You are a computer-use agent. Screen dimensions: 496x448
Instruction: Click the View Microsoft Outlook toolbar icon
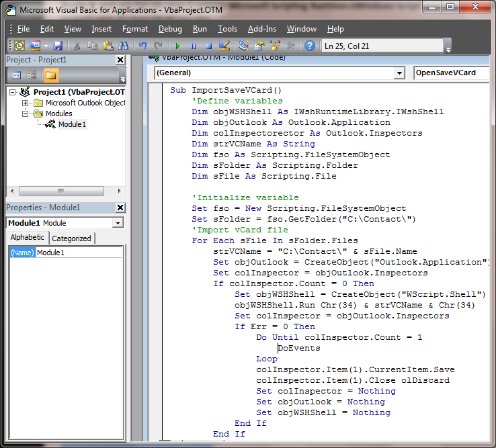tap(19, 46)
